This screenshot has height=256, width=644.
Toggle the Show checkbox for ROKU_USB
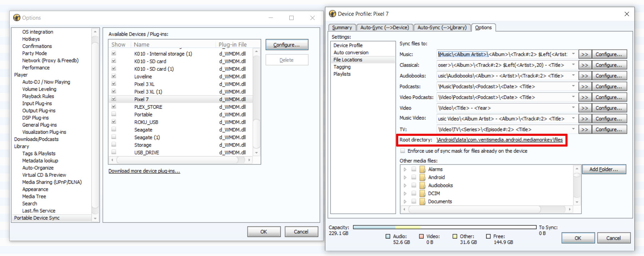point(114,122)
